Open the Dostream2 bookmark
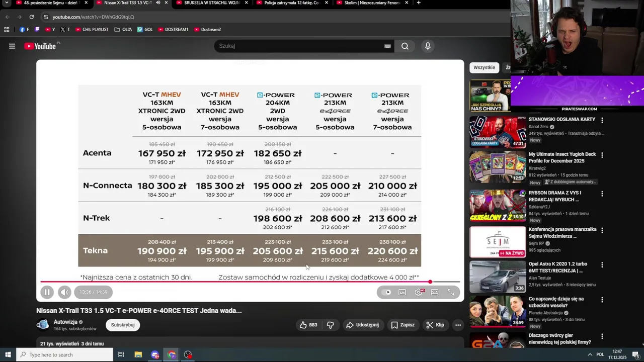The width and height of the screenshot is (644, 362). point(207,30)
